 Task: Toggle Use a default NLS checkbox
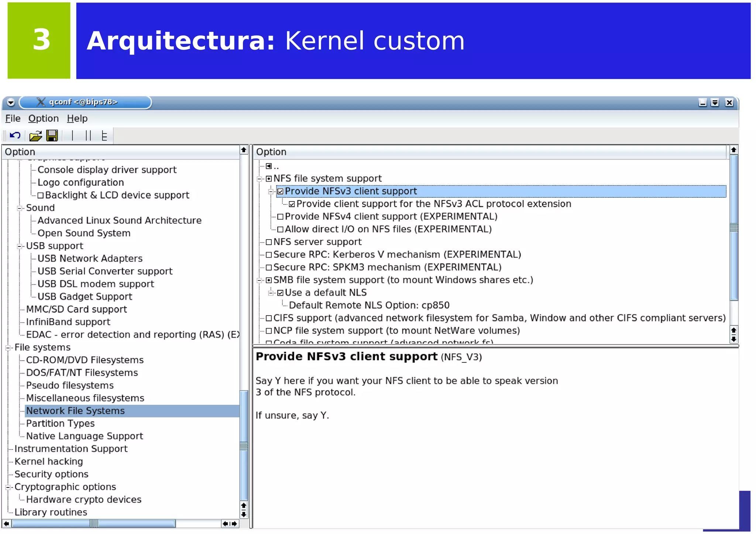pos(280,293)
